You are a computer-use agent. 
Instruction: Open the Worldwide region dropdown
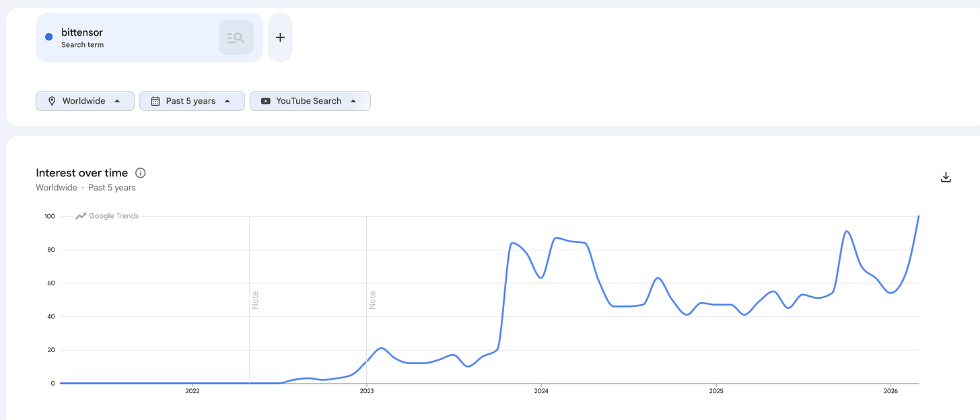pos(85,101)
